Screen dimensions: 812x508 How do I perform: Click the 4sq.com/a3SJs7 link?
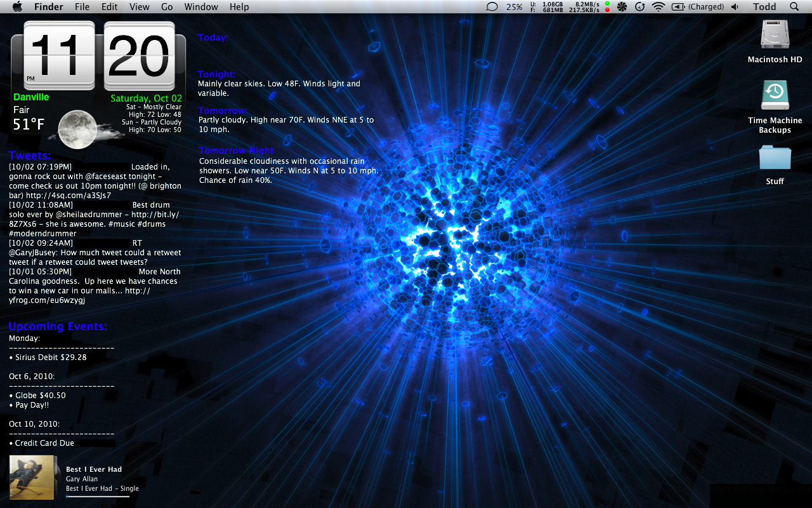[x=69, y=196]
